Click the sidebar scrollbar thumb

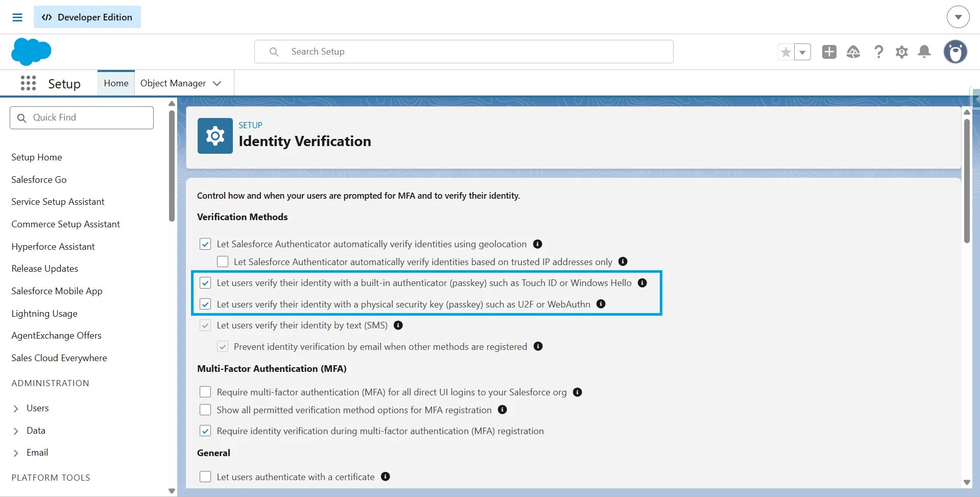point(172,166)
